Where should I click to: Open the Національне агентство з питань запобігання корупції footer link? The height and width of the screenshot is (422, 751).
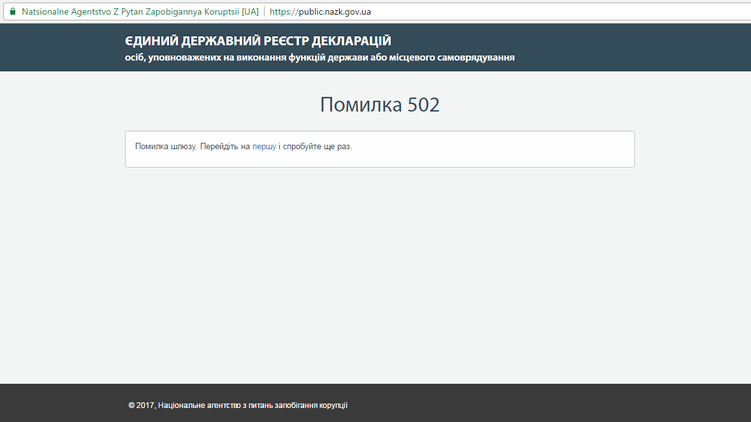coord(253,405)
